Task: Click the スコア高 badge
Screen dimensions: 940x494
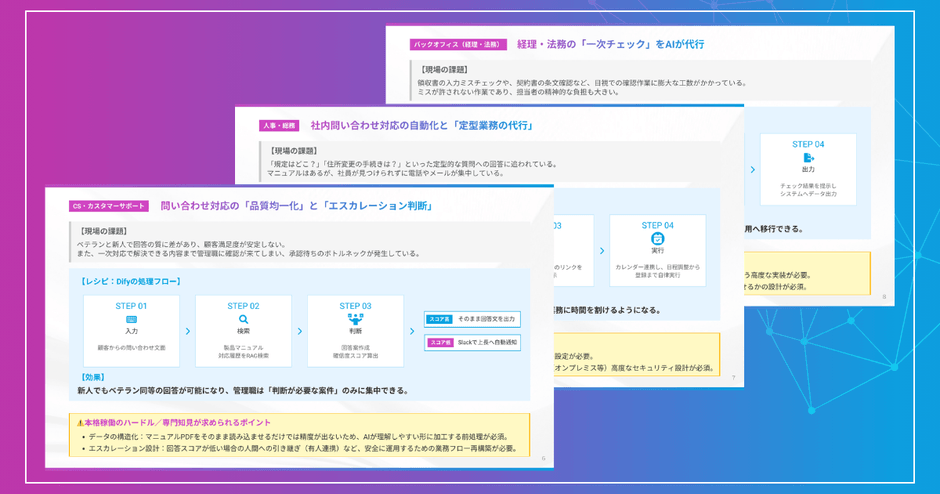Action: 439,320
